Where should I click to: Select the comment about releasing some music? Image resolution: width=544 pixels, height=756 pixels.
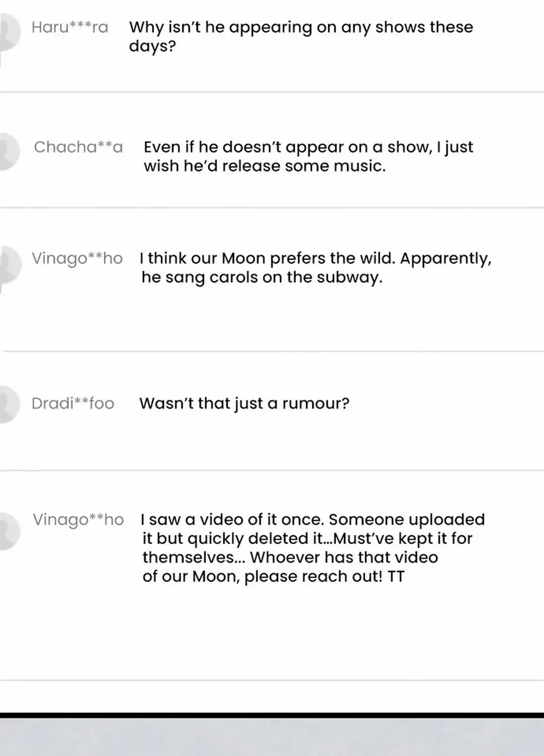pyautogui.click(x=308, y=156)
